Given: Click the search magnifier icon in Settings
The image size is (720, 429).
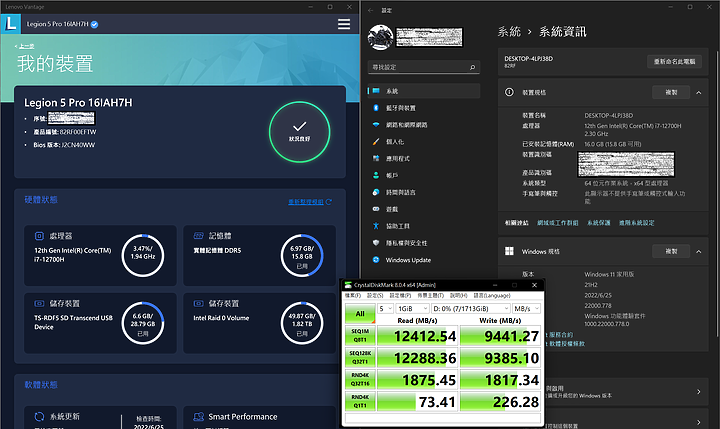Looking at the screenshot, I should coord(472,68).
